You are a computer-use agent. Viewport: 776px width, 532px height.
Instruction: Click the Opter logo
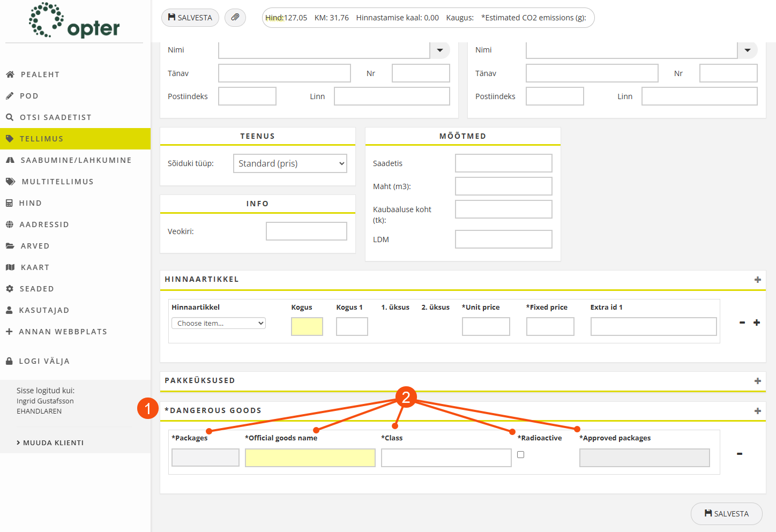pyautogui.click(x=74, y=21)
